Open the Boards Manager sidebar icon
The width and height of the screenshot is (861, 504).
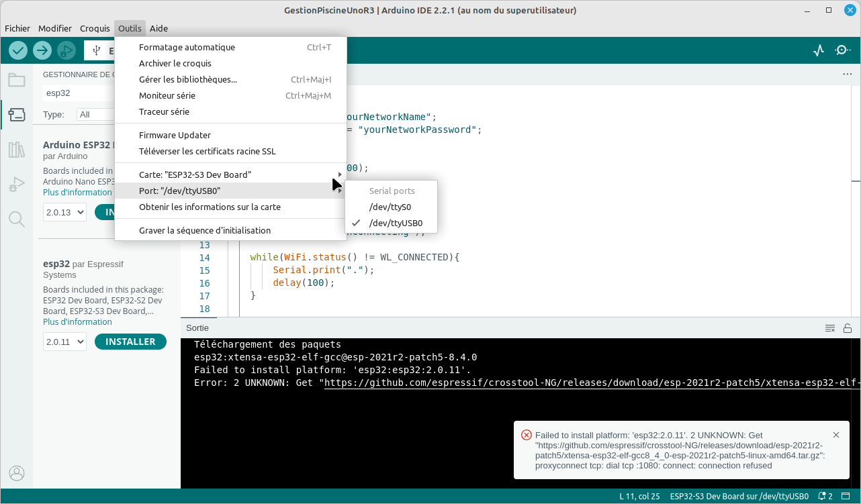pyautogui.click(x=16, y=115)
